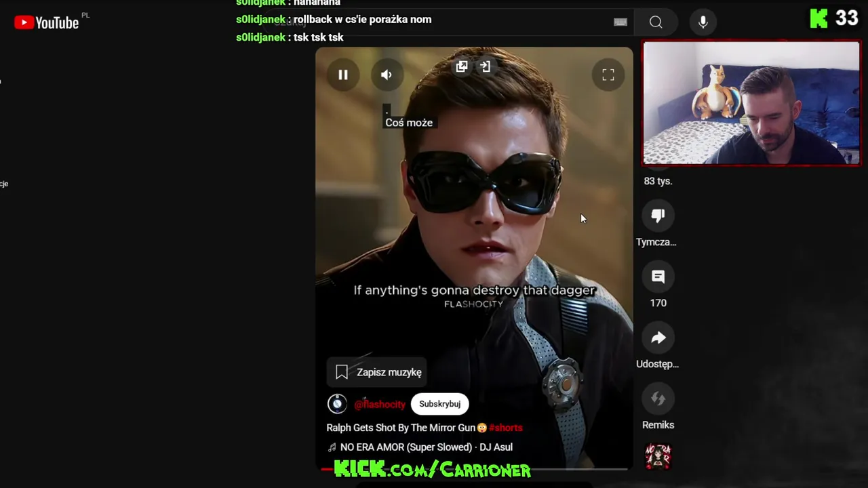
Task: Open the Remiks option
Action: coord(658,399)
